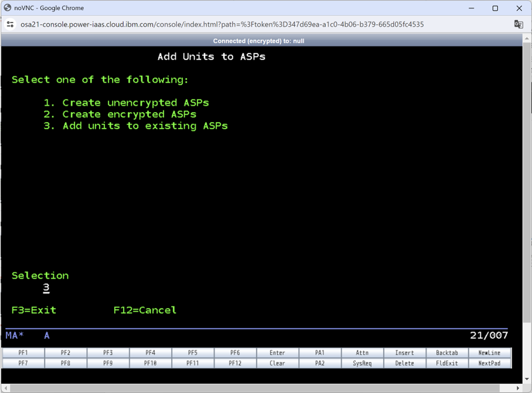This screenshot has width=532, height=393.
Task: Click option 1 Create unencrypted ASPs
Action: [126, 103]
